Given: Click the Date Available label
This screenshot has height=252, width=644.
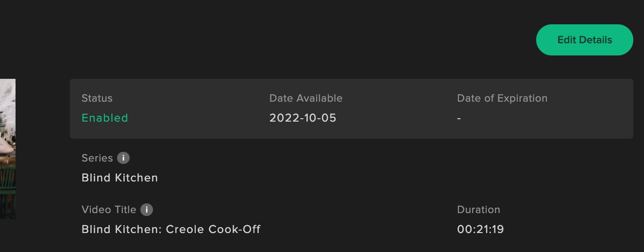Looking at the screenshot, I should 306,98.
